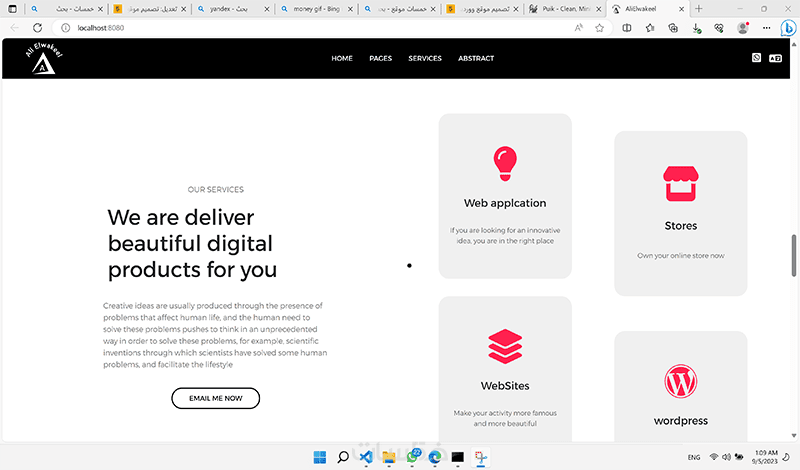Open Windows Start menu
This screenshot has height=470, width=800.
320,457
